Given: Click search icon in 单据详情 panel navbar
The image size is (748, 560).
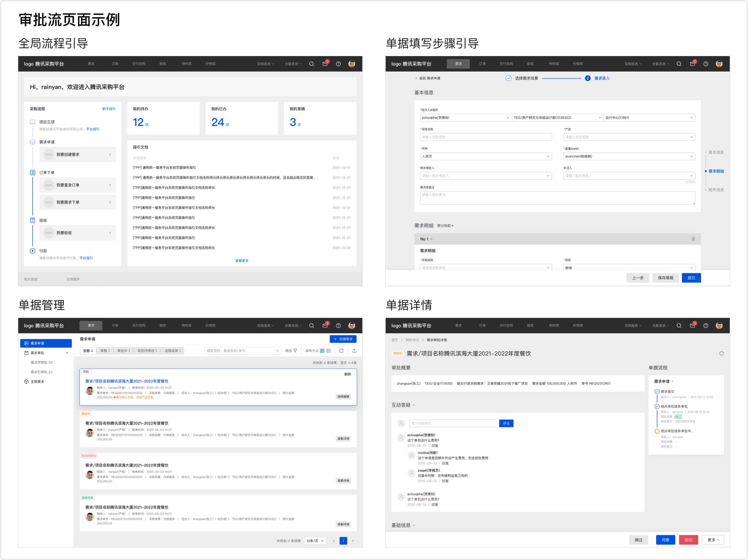Looking at the screenshot, I should tap(679, 326).
